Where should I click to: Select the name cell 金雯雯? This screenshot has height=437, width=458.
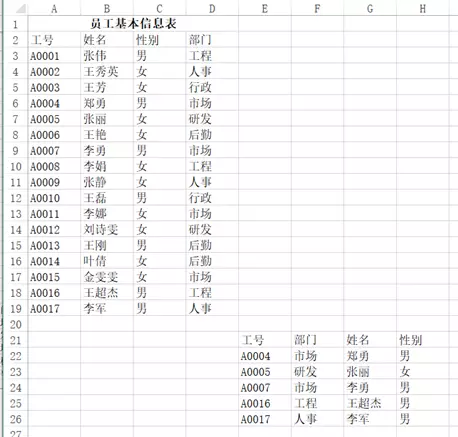tap(107, 277)
